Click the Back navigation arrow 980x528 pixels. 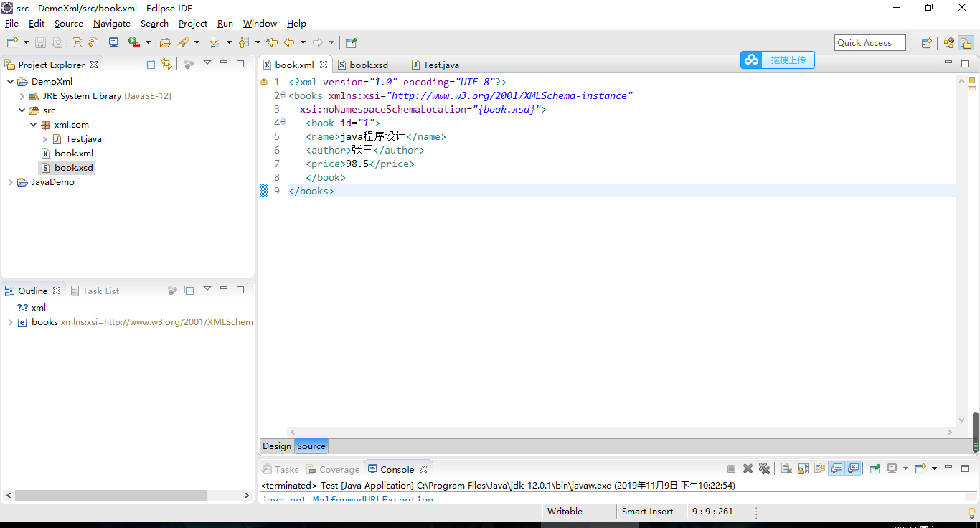point(289,42)
